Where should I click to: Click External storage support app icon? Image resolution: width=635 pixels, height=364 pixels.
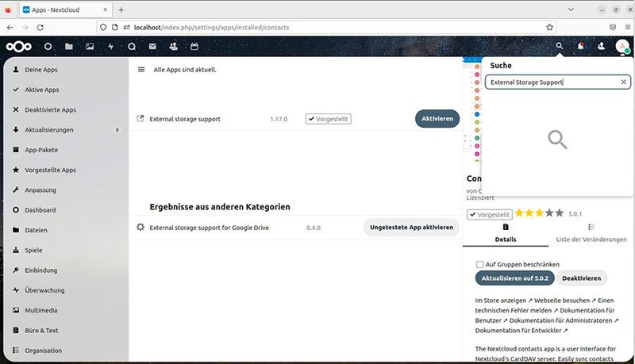pyautogui.click(x=140, y=118)
